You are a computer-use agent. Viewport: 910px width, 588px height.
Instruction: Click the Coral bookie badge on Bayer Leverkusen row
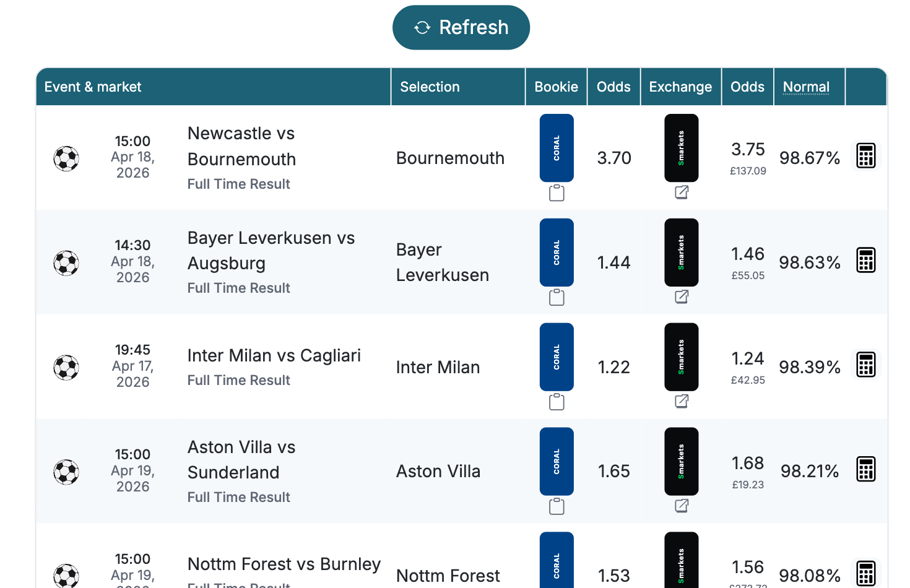[557, 252]
